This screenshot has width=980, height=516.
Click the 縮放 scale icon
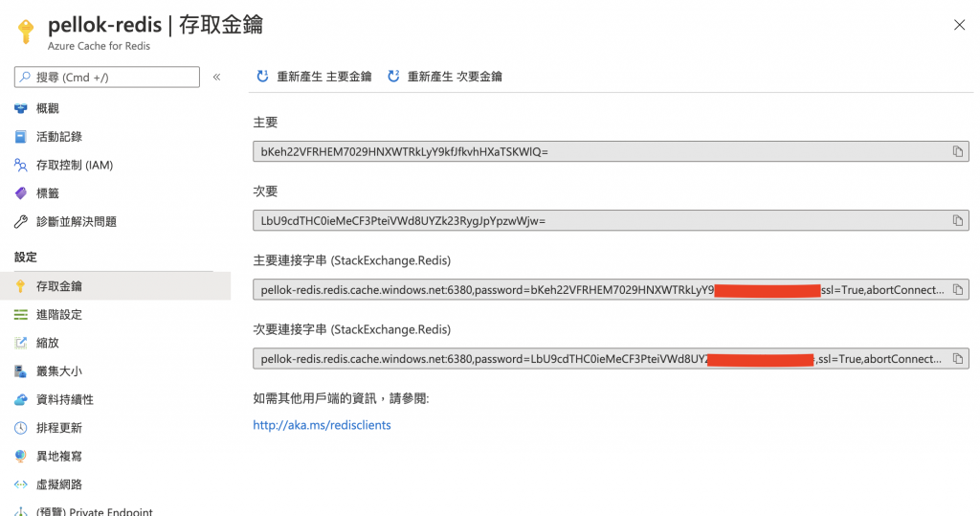tap(21, 343)
